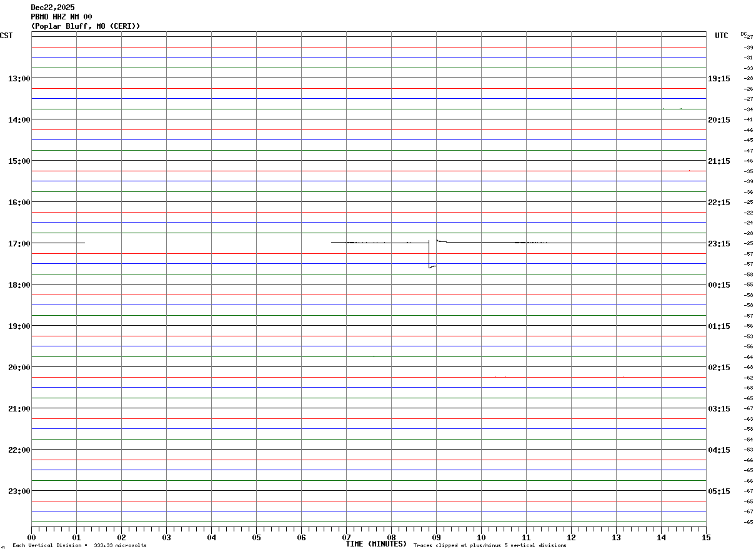Screen dimensions: 756x554
Task: Select minute 00 on the time axis
Action: [x=32, y=537]
